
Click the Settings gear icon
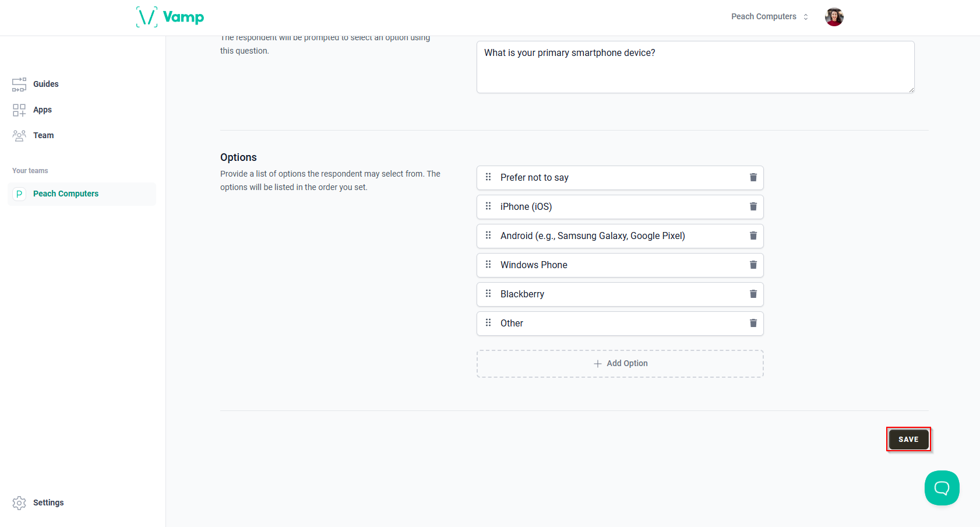point(19,502)
